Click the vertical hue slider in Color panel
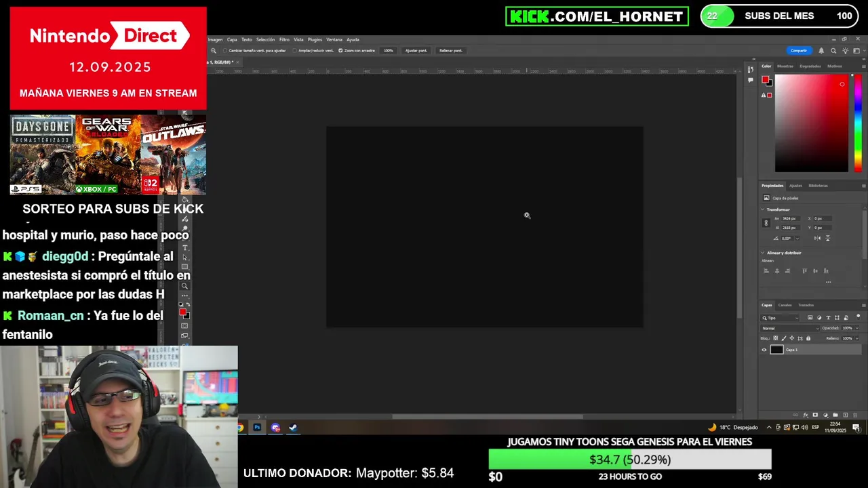The image size is (868, 488). pos(858,122)
